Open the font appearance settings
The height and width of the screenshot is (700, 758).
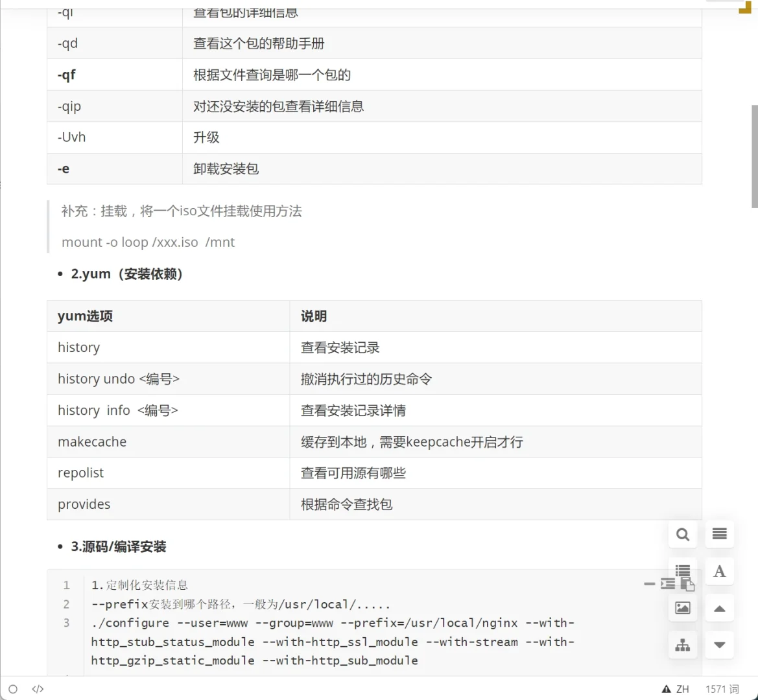(x=719, y=571)
